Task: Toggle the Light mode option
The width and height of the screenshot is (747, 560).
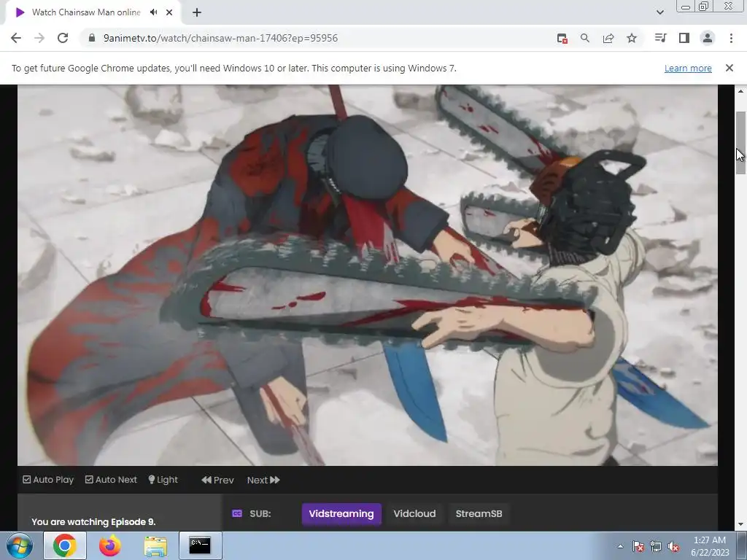Action: pyautogui.click(x=163, y=480)
